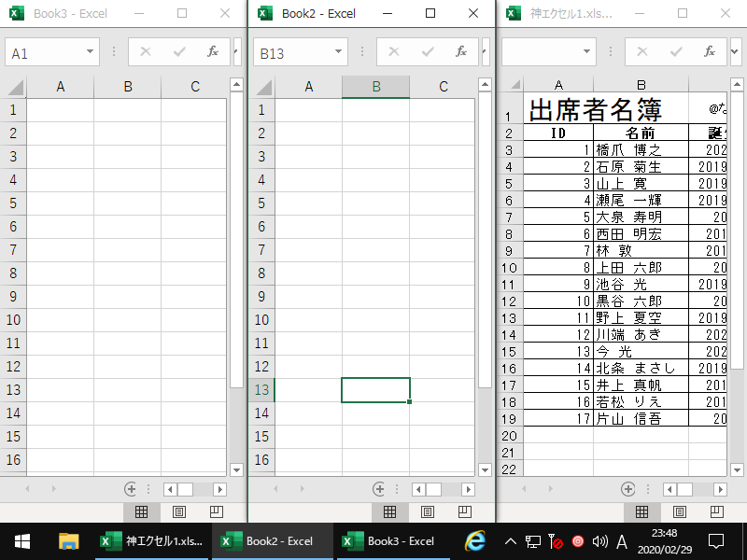747x560 pixels.
Task: Switch to the Book3 Excel window on taskbar
Action: 392,541
